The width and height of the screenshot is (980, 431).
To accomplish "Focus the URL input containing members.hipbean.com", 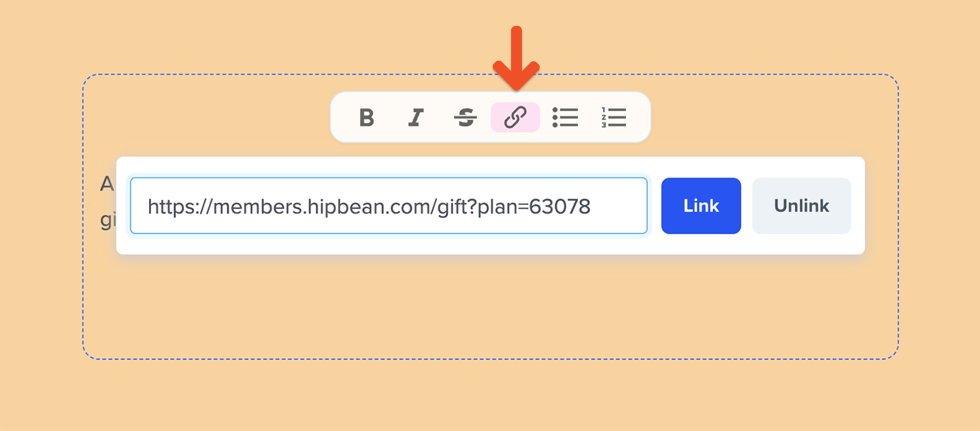I will 389,206.
